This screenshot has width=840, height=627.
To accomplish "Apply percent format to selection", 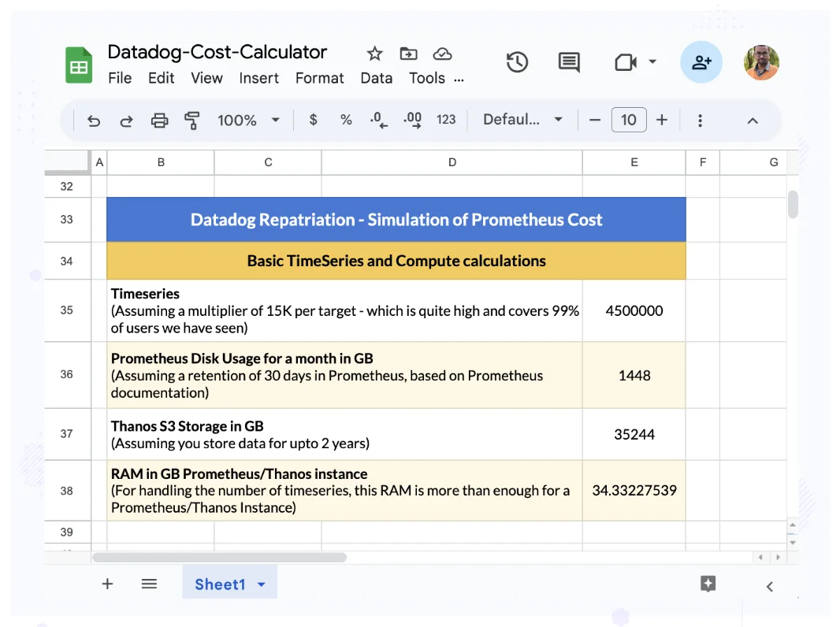I will pyautogui.click(x=346, y=120).
